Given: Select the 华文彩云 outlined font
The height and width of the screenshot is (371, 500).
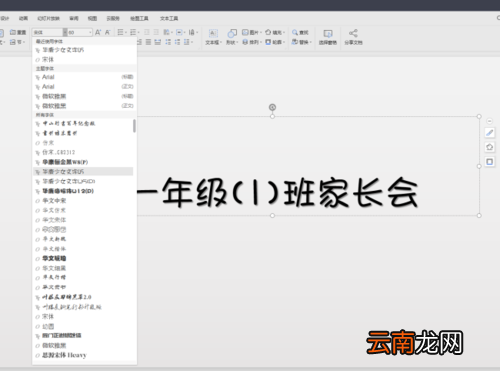Looking at the screenshot, I should [83, 230].
